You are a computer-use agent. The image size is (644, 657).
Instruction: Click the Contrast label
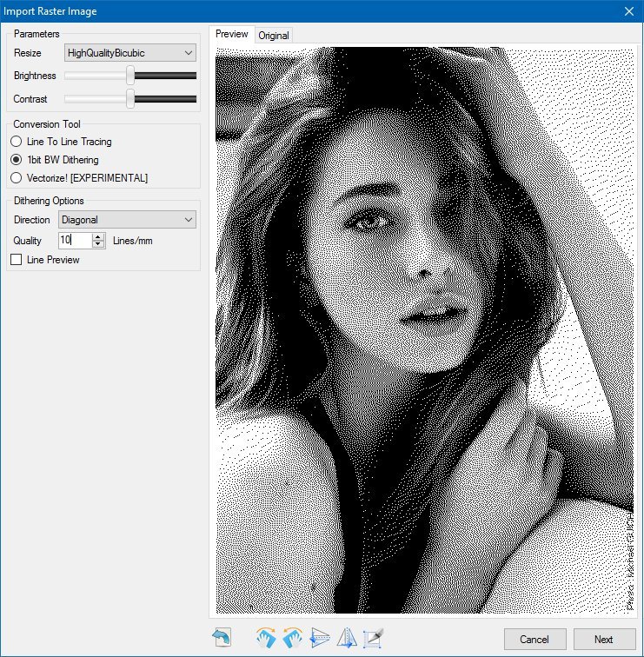pyautogui.click(x=30, y=99)
